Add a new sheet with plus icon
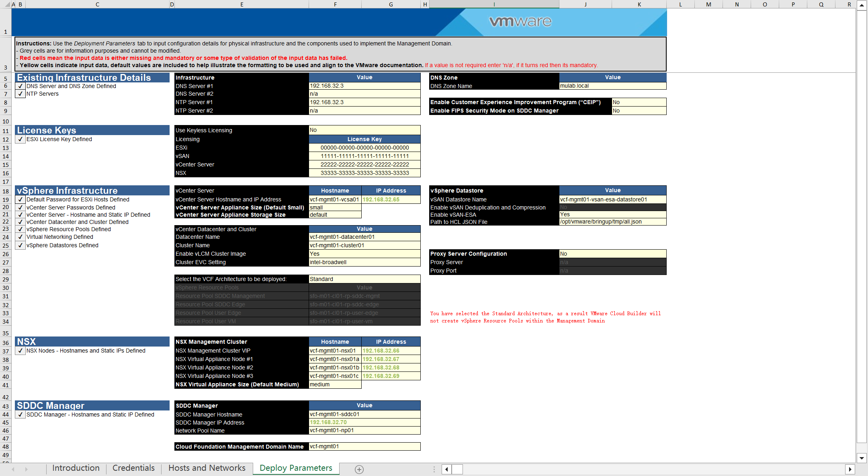This screenshot has height=476, width=868. click(x=359, y=469)
